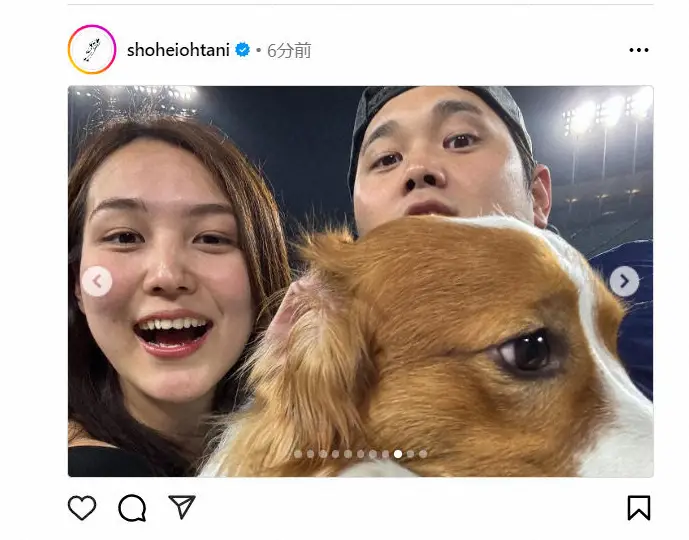This screenshot has height=540, width=689.
Task: Select the carousel dot right after the active one
Action: click(410, 454)
